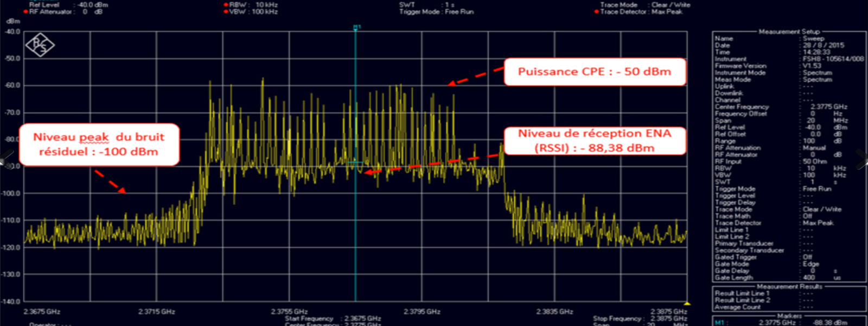Screen dimensions: 868x326
Task: Click the Rohde & Schwarz diamond logo
Action: (x=40, y=45)
